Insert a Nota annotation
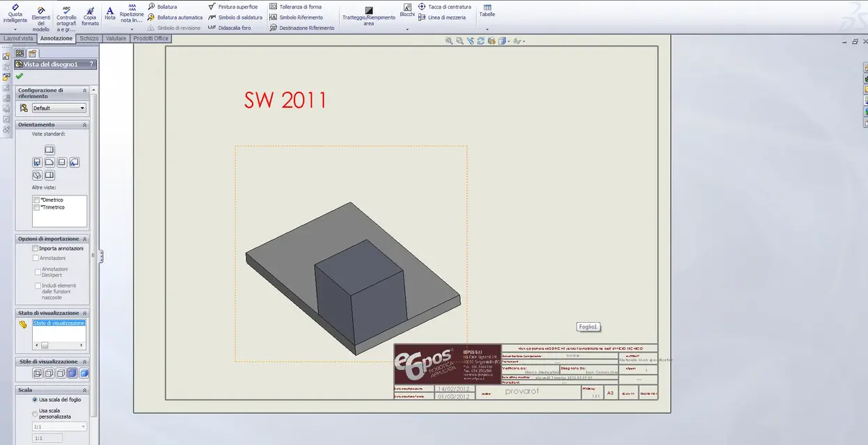Image resolution: width=868 pixels, height=445 pixels. click(x=110, y=13)
